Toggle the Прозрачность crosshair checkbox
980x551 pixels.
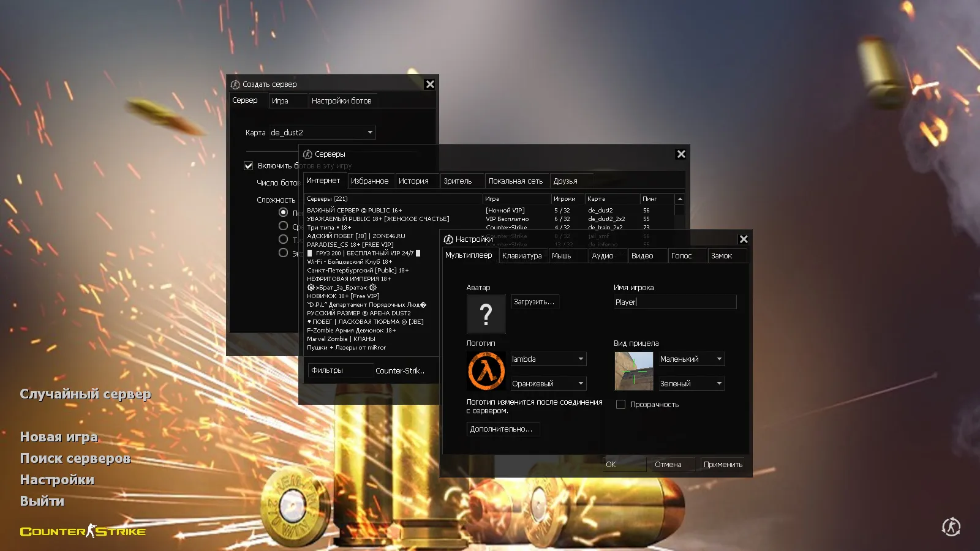(620, 405)
